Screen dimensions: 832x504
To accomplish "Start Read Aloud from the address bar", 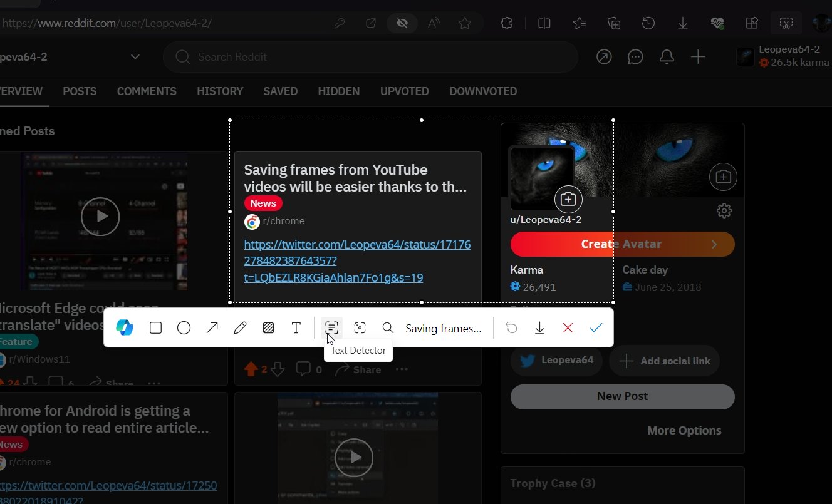I will pos(434,23).
